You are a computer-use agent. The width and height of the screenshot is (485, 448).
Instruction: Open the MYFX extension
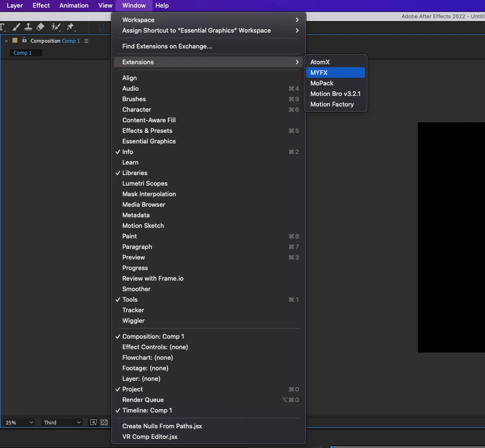[x=335, y=72]
